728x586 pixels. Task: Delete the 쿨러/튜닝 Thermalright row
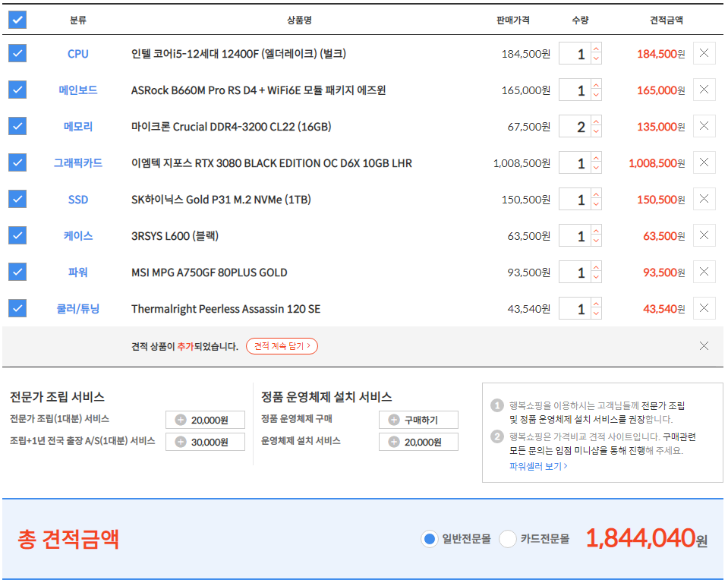704,308
